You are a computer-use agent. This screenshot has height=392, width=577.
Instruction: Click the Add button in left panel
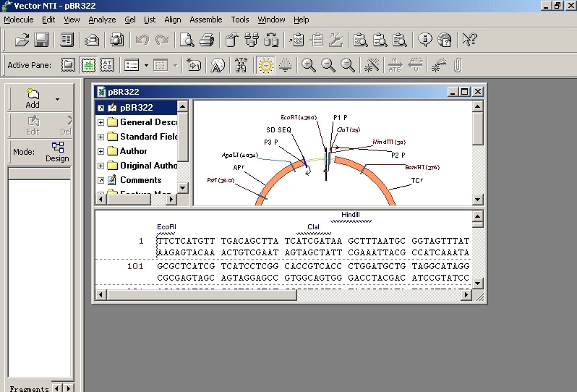(33, 98)
